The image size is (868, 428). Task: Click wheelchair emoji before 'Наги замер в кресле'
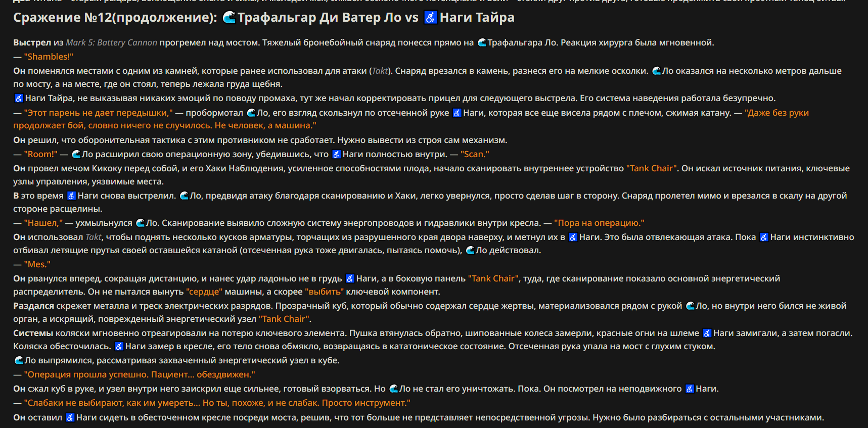pos(119,346)
